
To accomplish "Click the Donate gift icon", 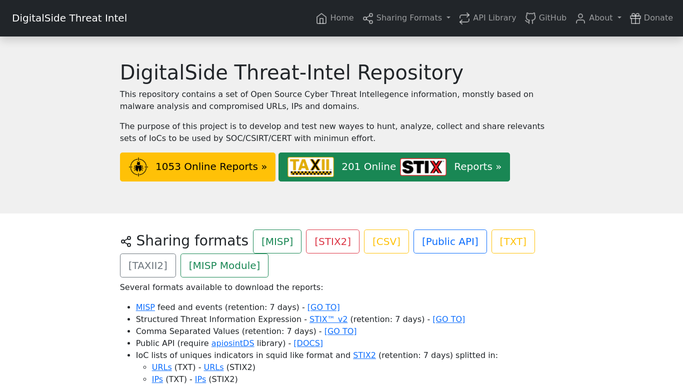I will (x=635, y=18).
